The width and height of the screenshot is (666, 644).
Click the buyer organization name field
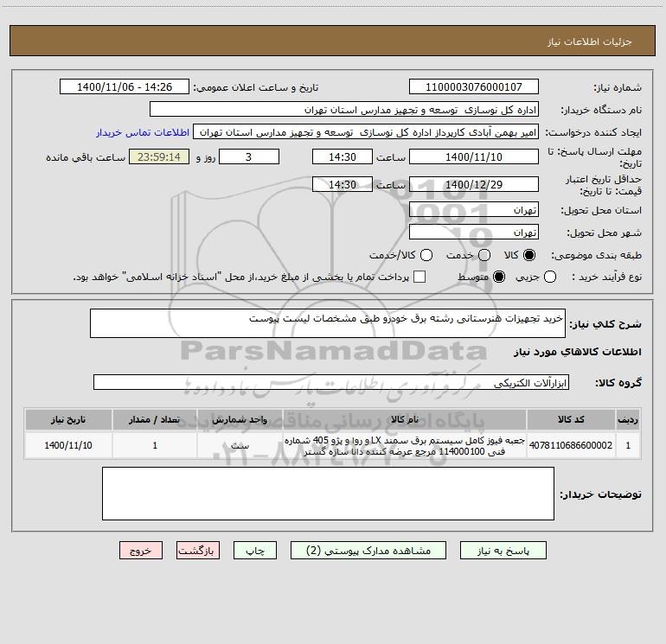pos(344,110)
